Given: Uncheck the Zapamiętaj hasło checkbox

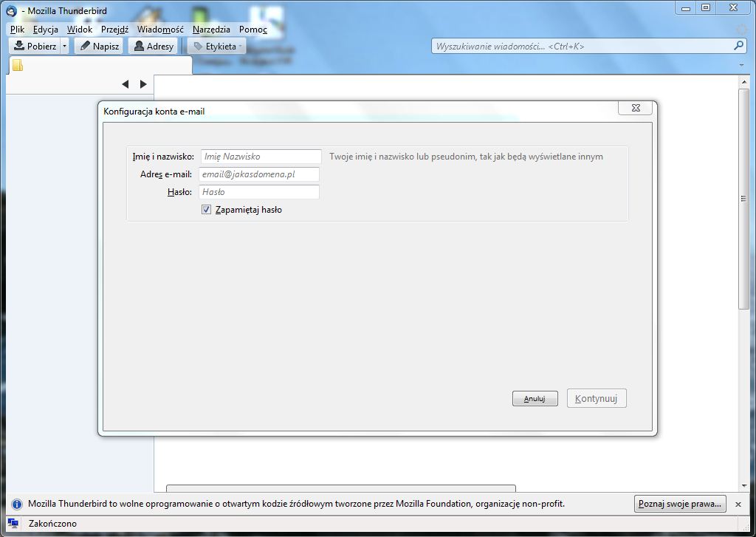Looking at the screenshot, I should 206,209.
